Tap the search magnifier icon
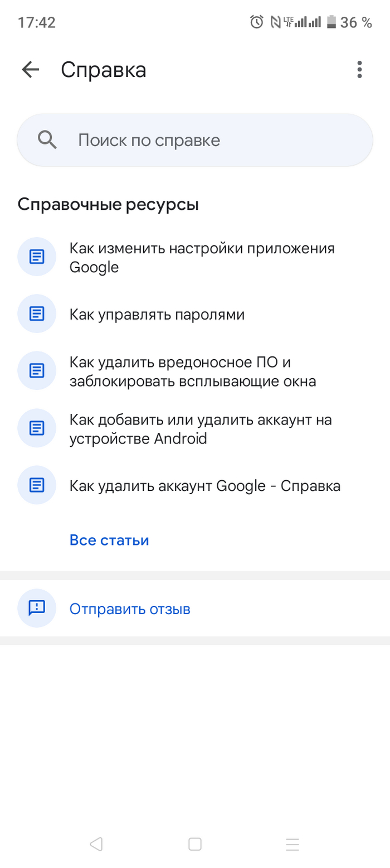 (x=47, y=140)
